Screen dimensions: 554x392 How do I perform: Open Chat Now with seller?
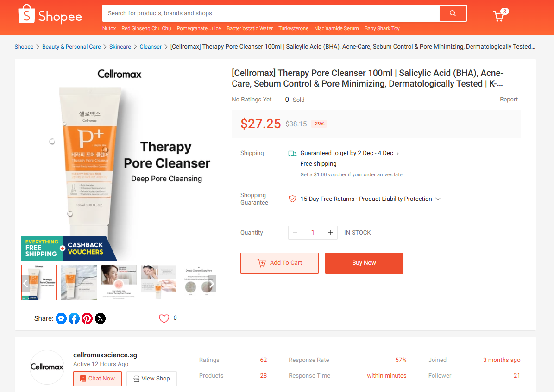coord(98,378)
